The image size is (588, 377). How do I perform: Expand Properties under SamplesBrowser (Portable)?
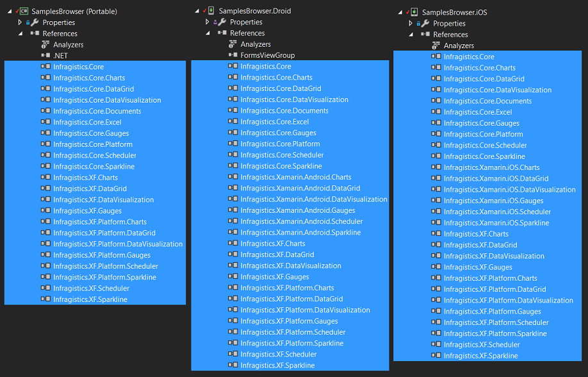coord(20,22)
